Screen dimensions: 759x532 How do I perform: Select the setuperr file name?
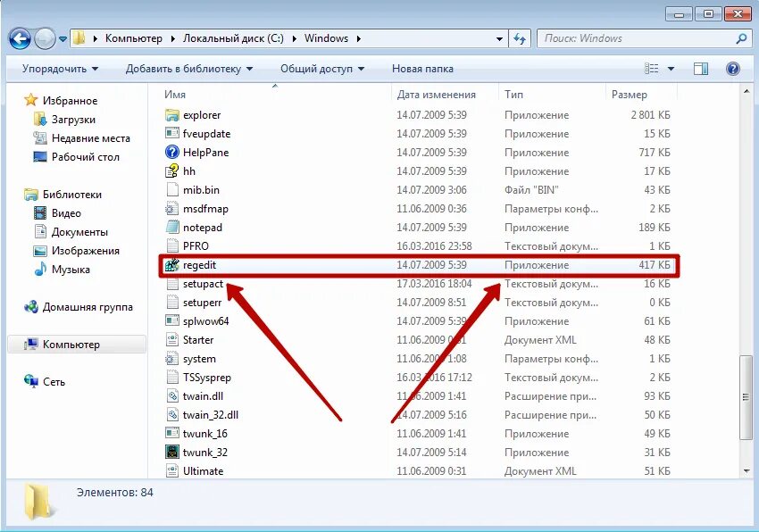click(202, 303)
